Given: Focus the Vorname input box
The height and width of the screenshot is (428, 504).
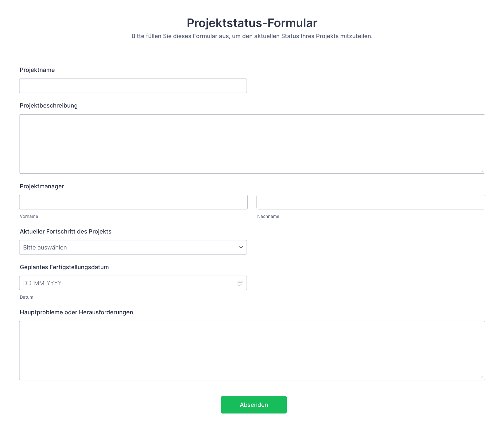Looking at the screenshot, I should coord(133,202).
